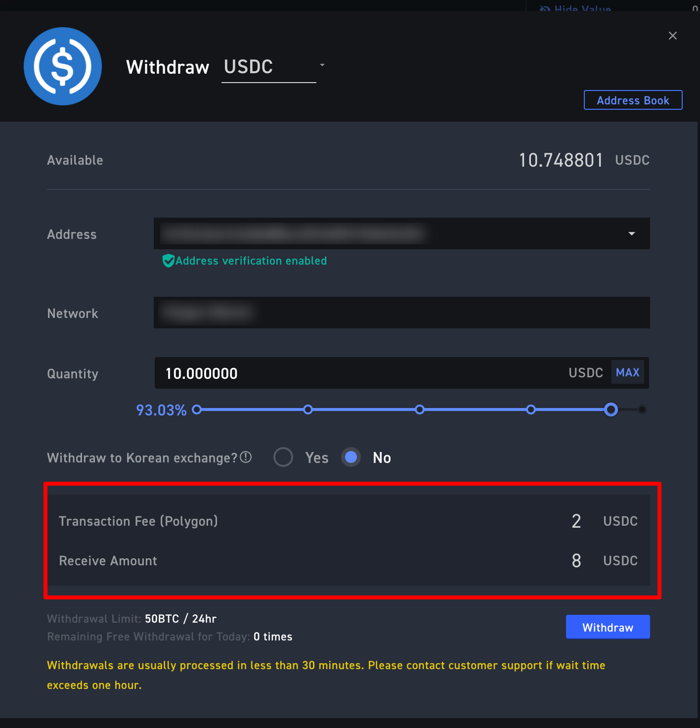Click the close X icon
The height and width of the screenshot is (728, 700).
tap(673, 36)
